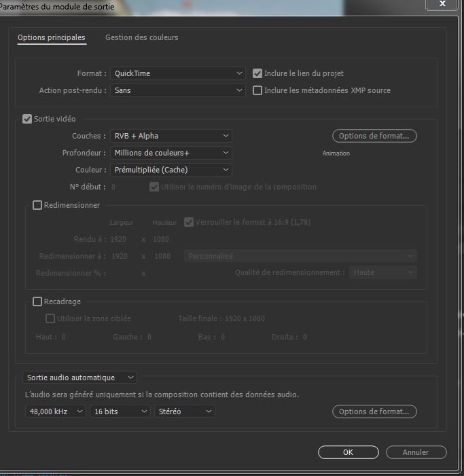Open the Gestion des couleurs tab
Viewport: 464px width, 476px height.
142,37
